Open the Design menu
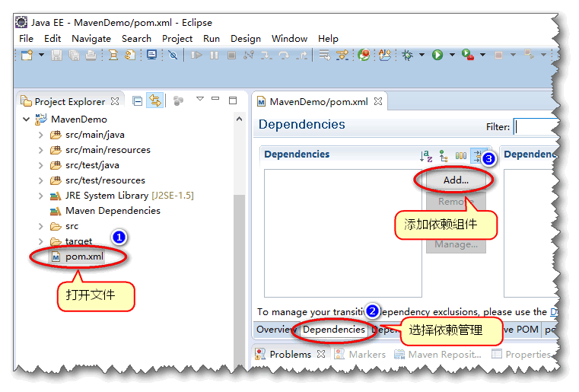 tap(246, 39)
